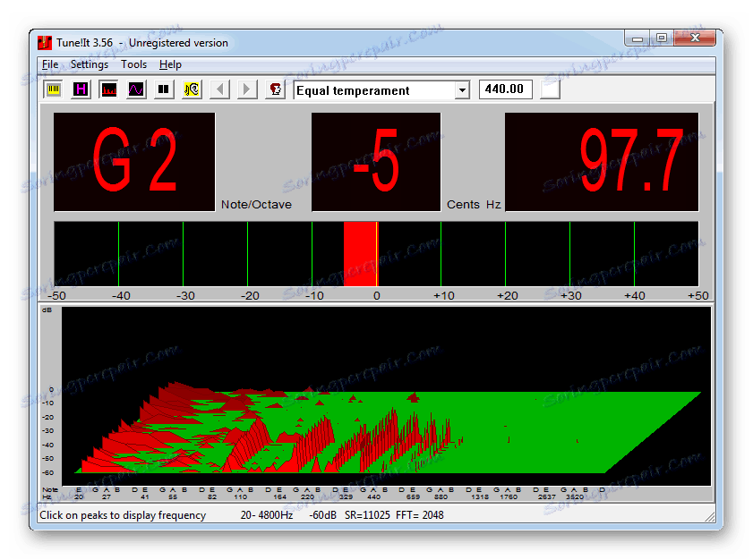
Task: Click the yellow tuner display toolbar icon
Action: tap(54, 89)
